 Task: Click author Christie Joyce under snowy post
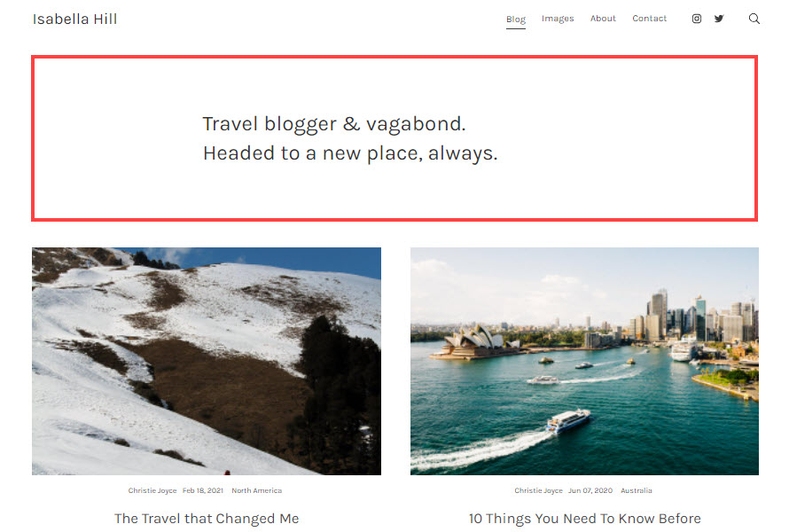pos(152,490)
